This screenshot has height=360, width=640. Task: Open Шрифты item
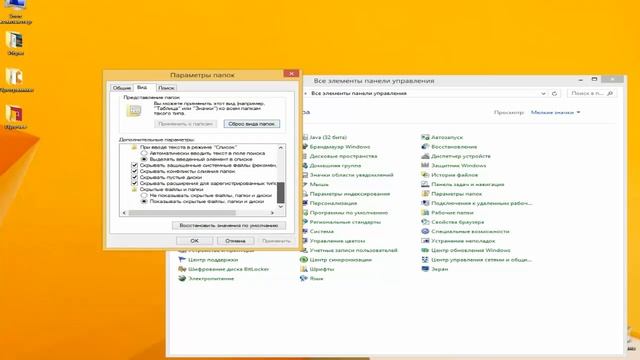(x=317, y=269)
